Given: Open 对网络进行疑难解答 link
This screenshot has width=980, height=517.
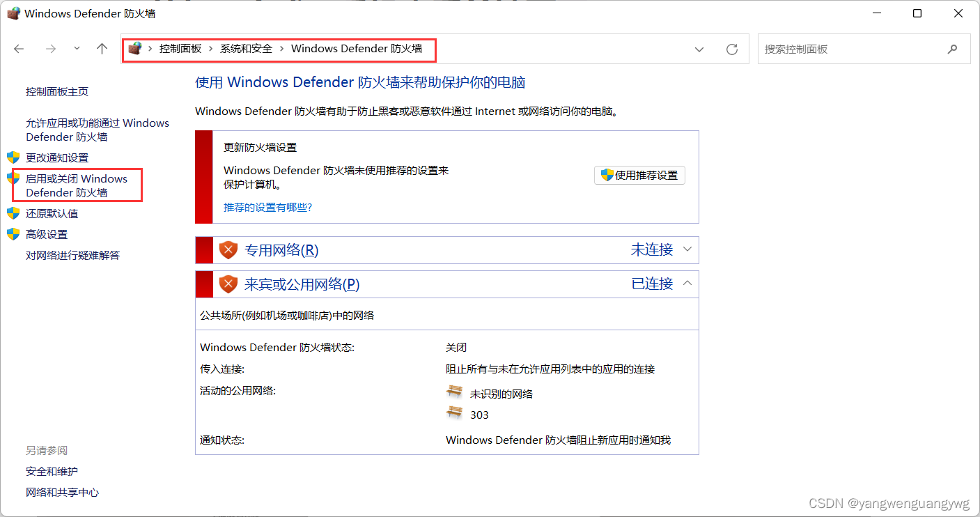Looking at the screenshot, I should tap(73, 255).
